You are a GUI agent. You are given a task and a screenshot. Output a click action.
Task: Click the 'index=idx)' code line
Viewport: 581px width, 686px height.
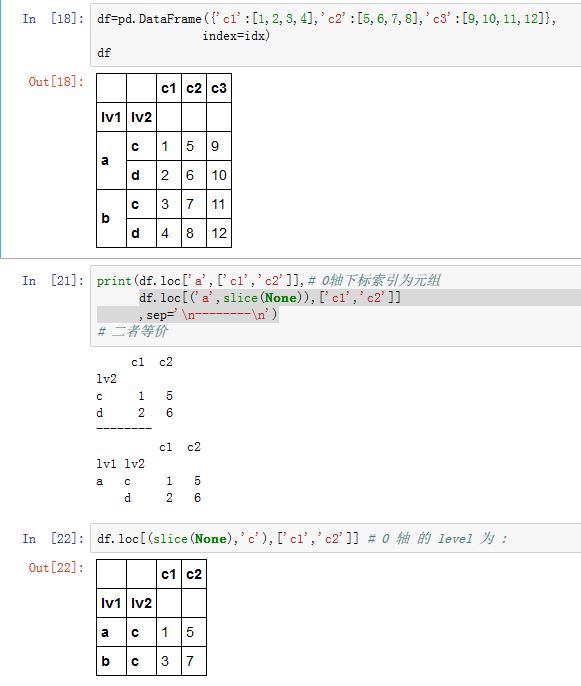(236, 36)
